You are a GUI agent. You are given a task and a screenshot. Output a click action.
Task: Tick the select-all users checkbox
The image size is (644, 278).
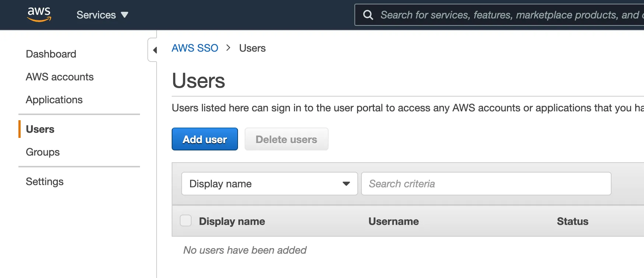pos(186,220)
